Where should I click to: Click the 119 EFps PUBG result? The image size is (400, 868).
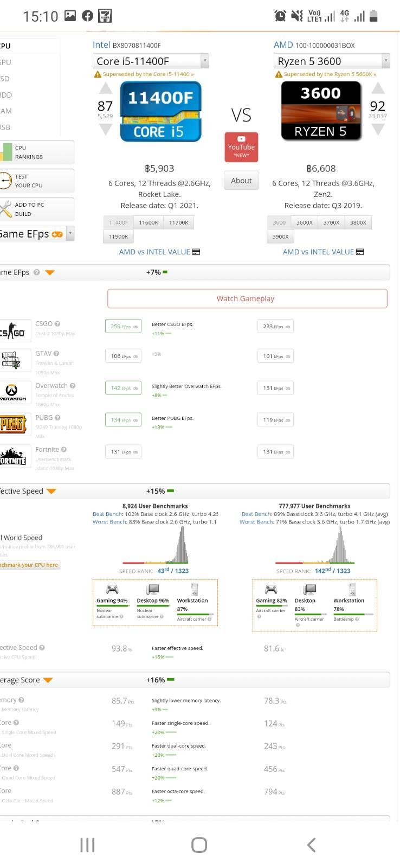275,420
